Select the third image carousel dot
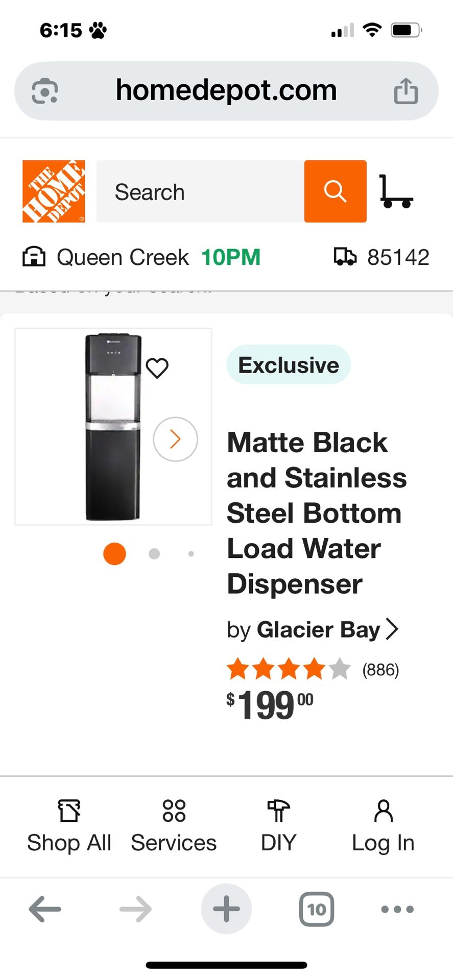This screenshot has width=453, height=980. pos(191,554)
